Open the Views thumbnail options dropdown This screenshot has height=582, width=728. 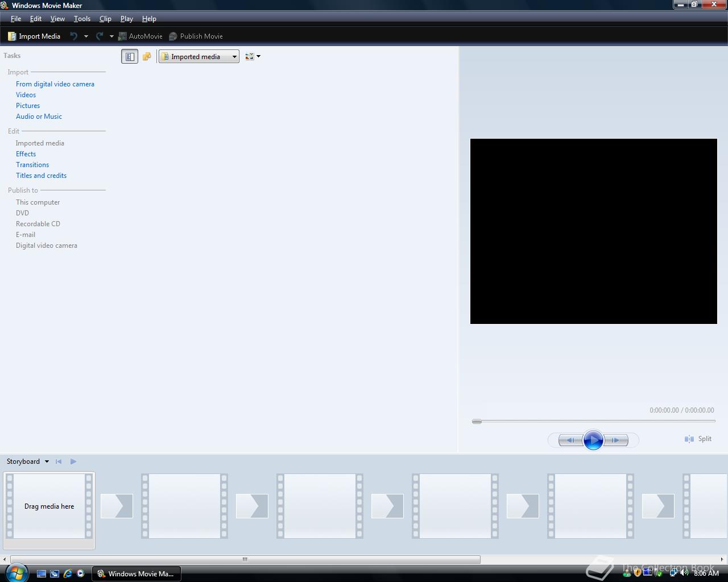253,56
